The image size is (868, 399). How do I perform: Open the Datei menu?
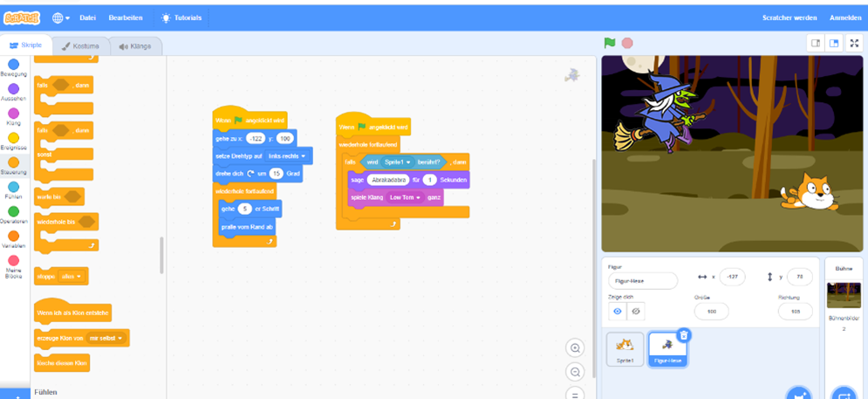coord(87,17)
